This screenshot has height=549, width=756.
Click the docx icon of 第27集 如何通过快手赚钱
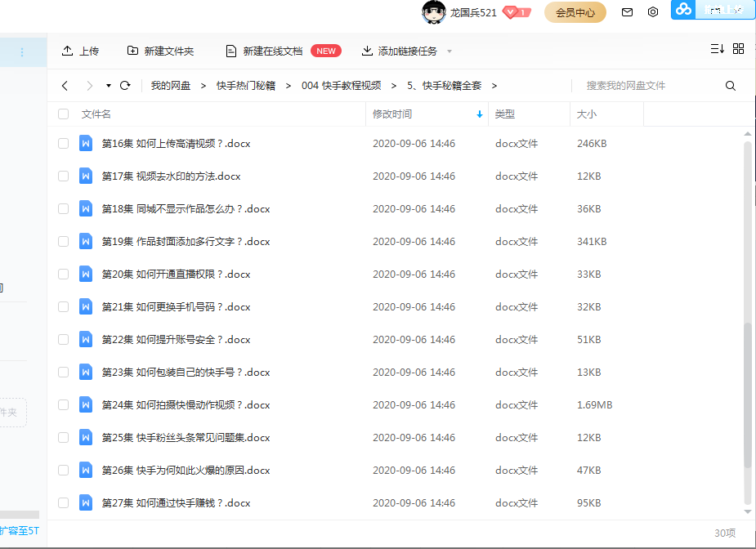point(86,502)
